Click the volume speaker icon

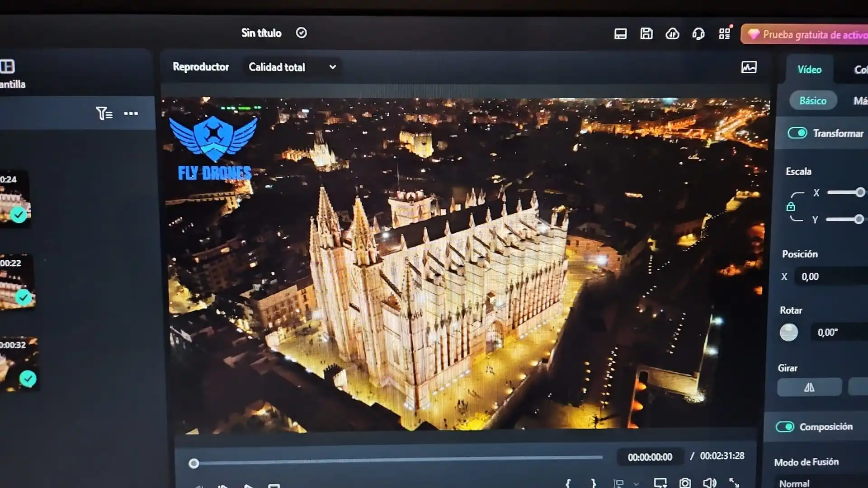coord(709,483)
